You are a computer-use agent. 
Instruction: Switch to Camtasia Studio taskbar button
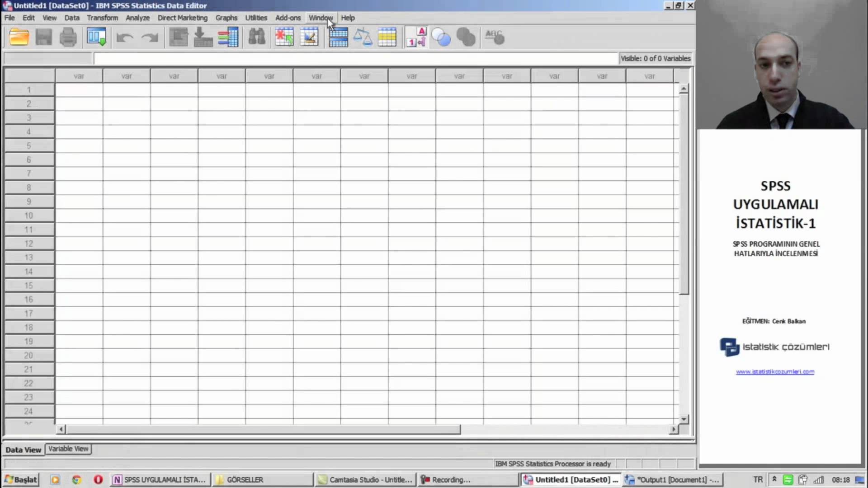[x=365, y=479]
